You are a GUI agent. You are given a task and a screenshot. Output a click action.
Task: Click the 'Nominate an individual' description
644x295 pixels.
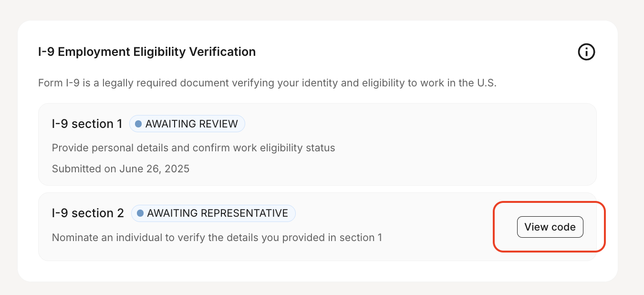click(x=217, y=237)
